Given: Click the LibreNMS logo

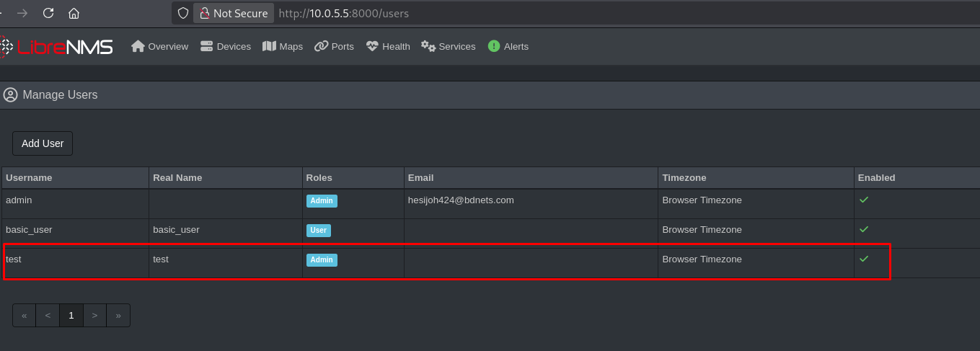Looking at the screenshot, I should point(56,47).
